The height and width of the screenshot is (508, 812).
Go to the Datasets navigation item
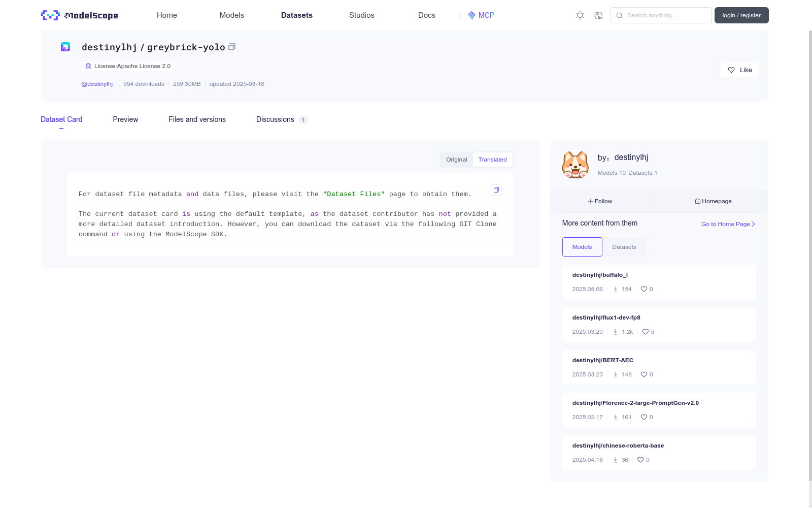point(297,15)
